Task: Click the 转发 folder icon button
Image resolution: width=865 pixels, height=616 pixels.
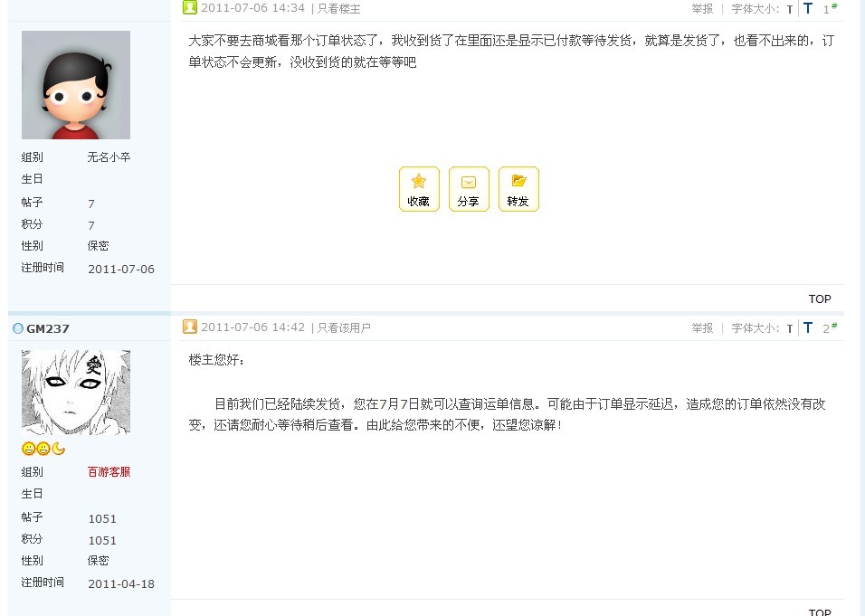Action: point(518,189)
